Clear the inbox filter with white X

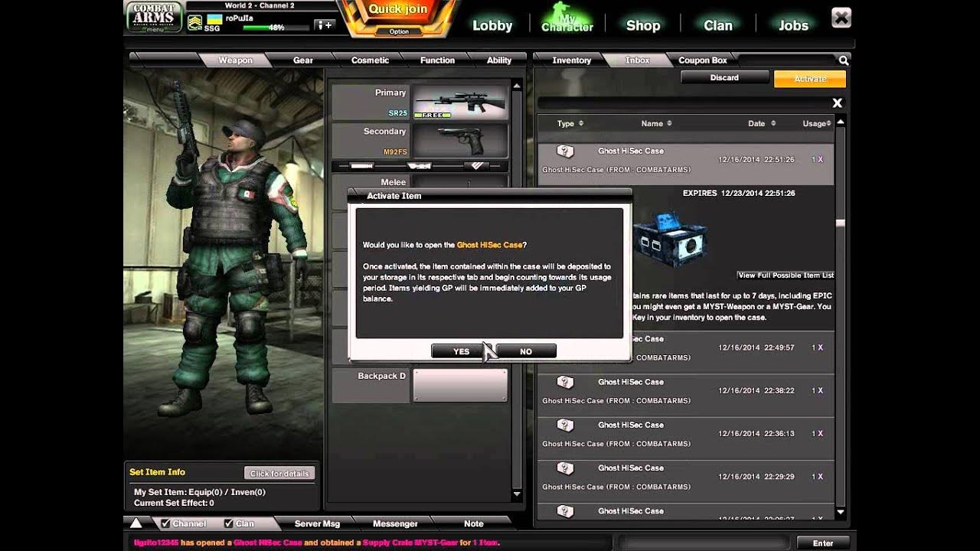[x=837, y=103]
